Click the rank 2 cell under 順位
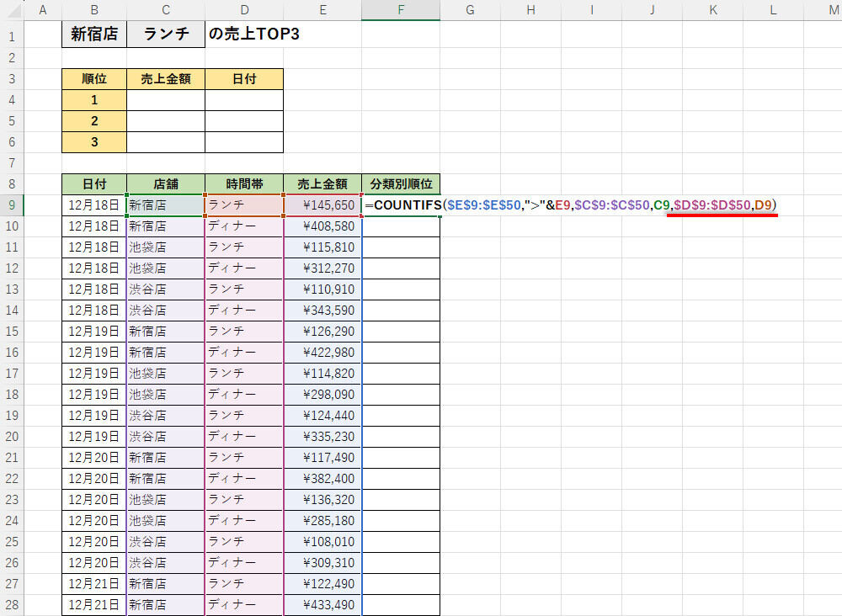This screenshot has height=616, width=842. [x=93, y=121]
